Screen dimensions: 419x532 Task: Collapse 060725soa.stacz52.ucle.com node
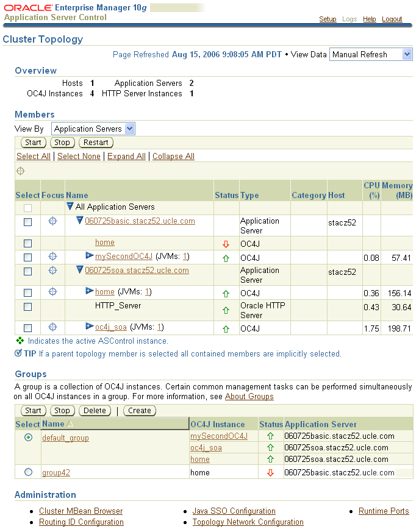(x=79, y=270)
